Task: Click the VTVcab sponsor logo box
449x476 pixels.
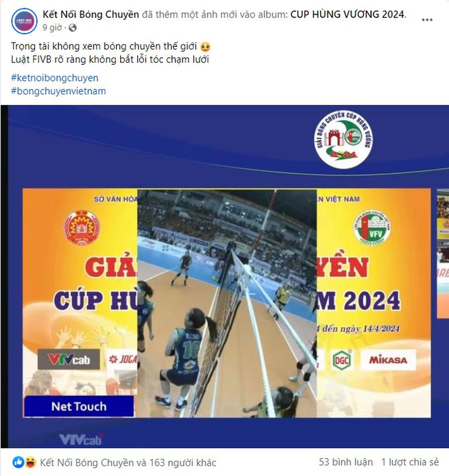Action: pos(68,360)
